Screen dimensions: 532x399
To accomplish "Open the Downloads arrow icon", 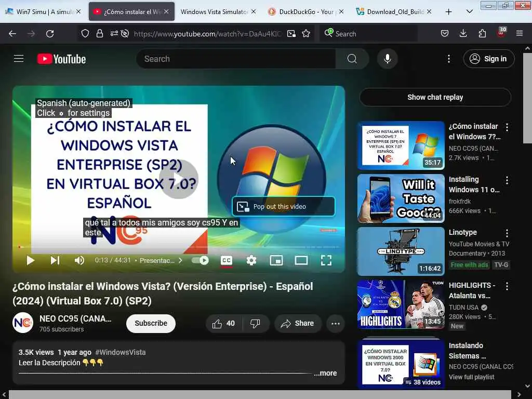I will 463,33.
